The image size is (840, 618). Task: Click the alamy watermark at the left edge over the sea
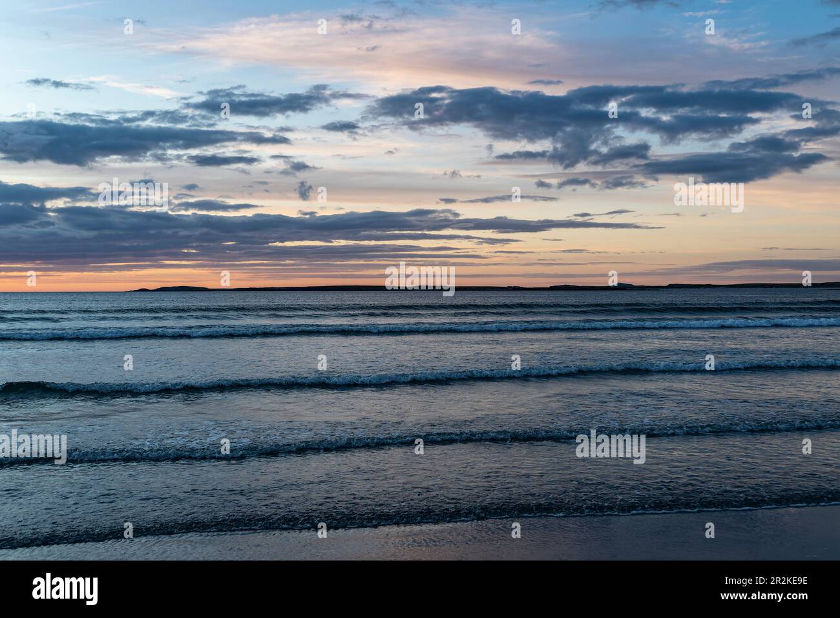click(32, 447)
